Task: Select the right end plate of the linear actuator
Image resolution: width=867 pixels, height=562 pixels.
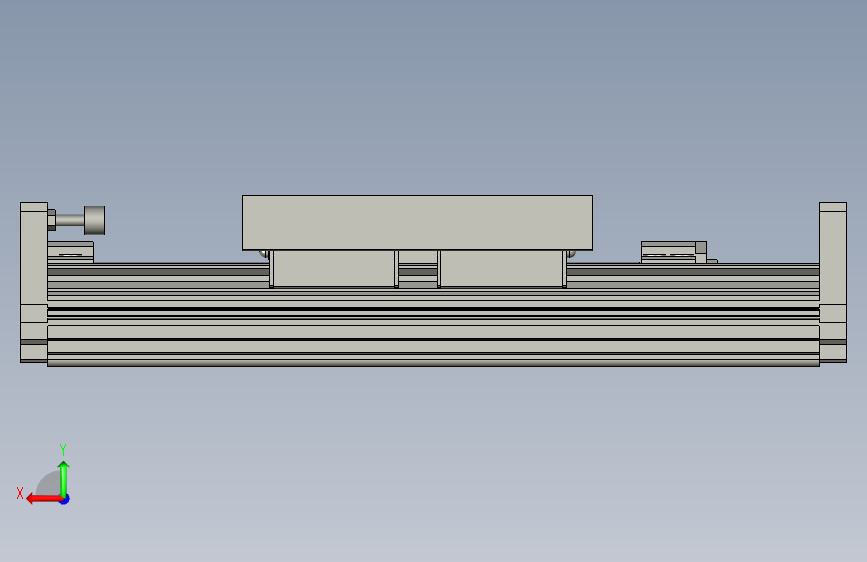Action: point(833,283)
